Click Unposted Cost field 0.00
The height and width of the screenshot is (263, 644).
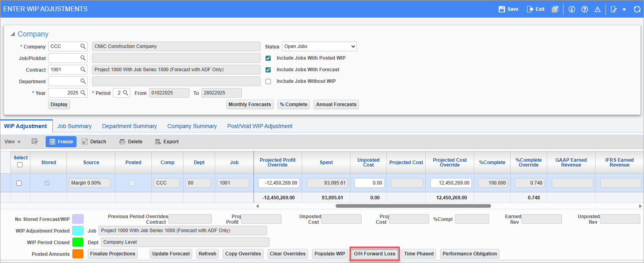(x=369, y=183)
